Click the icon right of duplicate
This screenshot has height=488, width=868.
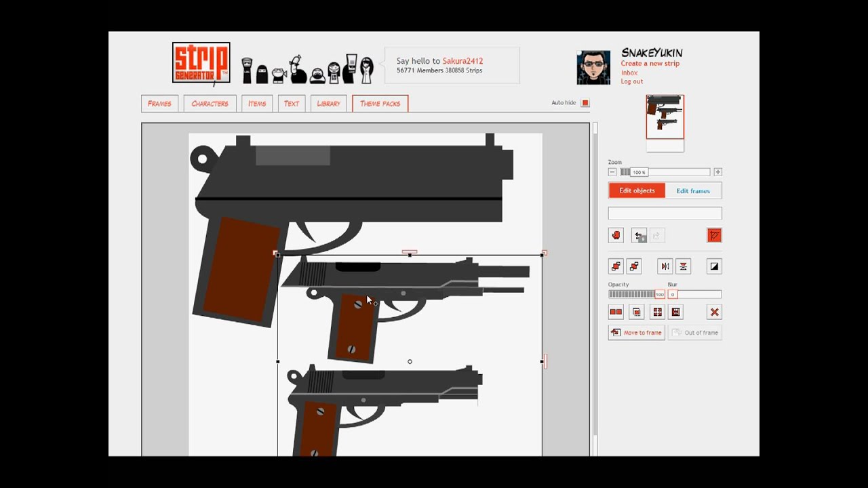tap(636, 312)
